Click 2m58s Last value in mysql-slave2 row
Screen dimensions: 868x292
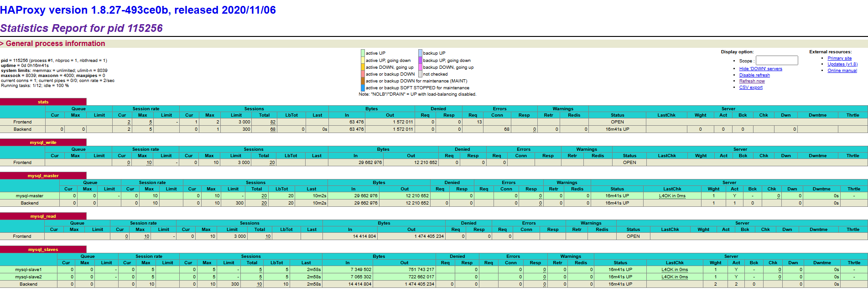click(314, 277)
